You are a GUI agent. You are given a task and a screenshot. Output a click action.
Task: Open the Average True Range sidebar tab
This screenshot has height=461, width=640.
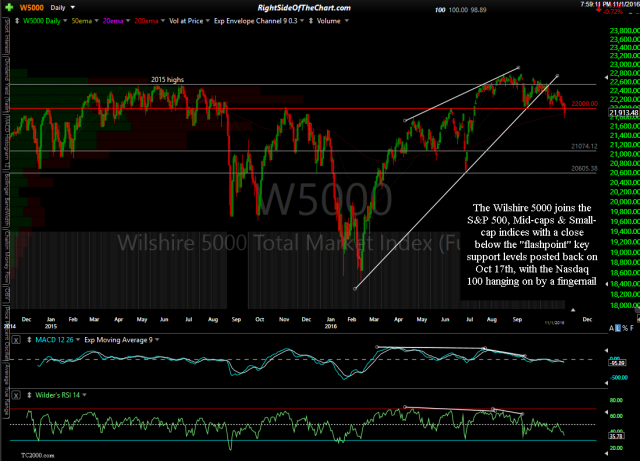(x=6, y=389)
